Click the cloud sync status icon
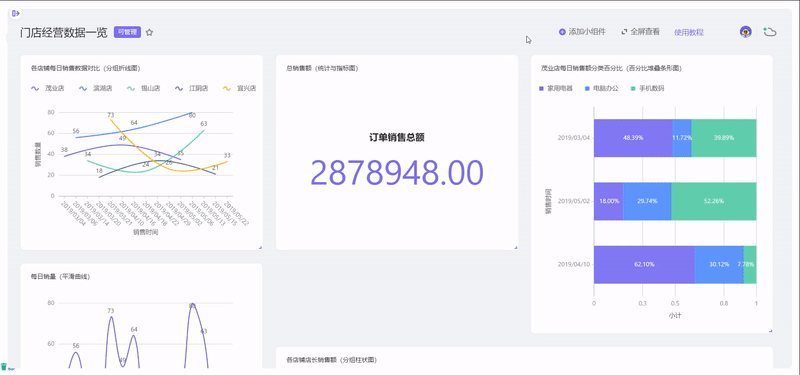 [x=770, y=32]
